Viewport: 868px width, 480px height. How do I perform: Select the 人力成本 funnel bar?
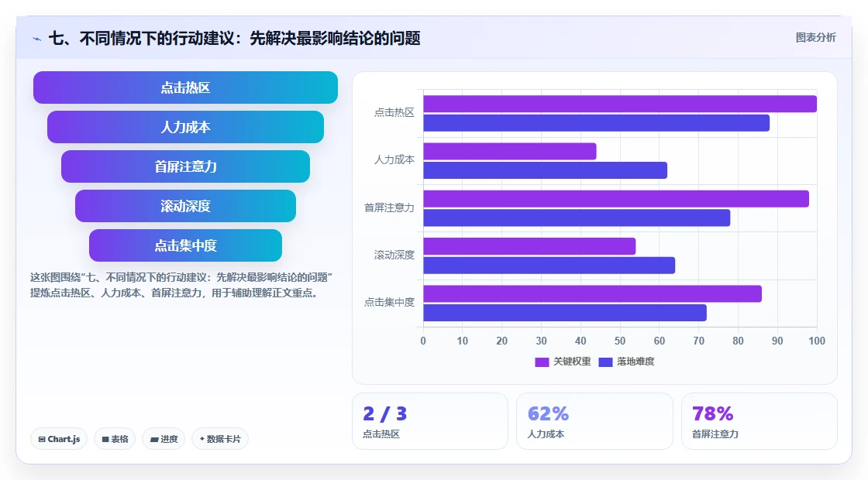tap(185, 127)
